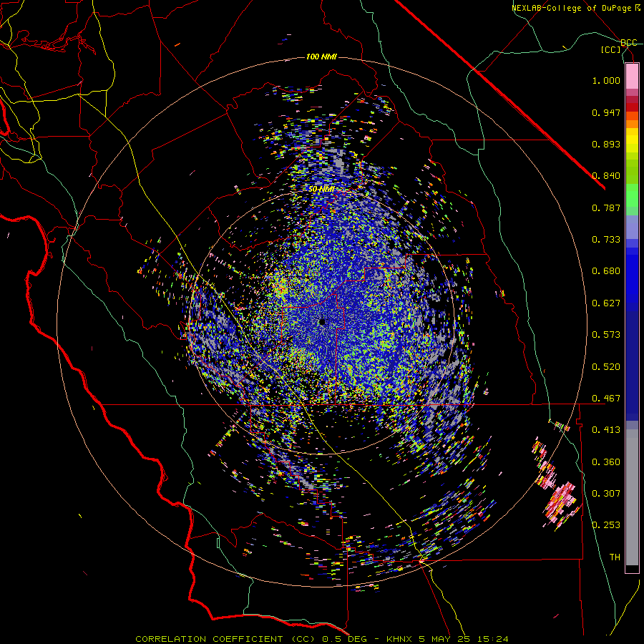
Task: Click the 0.520 color scale label
Action: pos(606,367)
